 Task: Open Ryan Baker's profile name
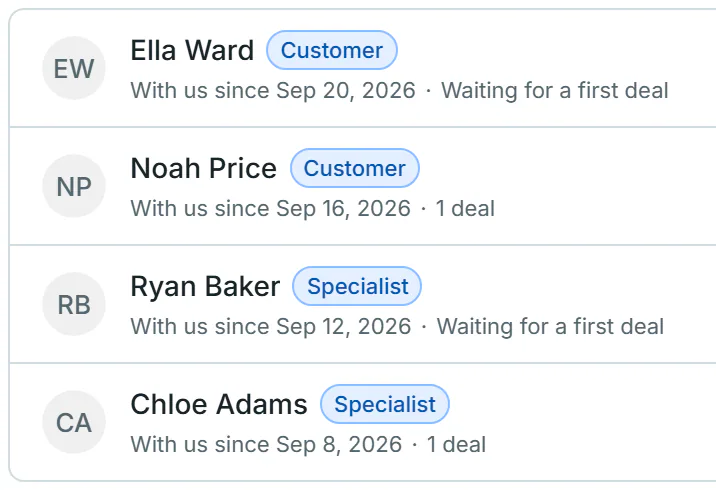(205, 286)
